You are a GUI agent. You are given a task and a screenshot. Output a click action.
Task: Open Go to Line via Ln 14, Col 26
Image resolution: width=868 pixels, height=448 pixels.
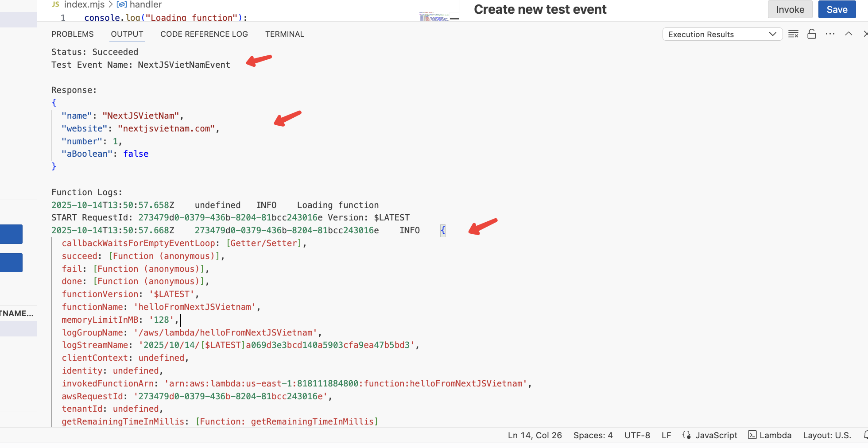[x=535, y=435]
